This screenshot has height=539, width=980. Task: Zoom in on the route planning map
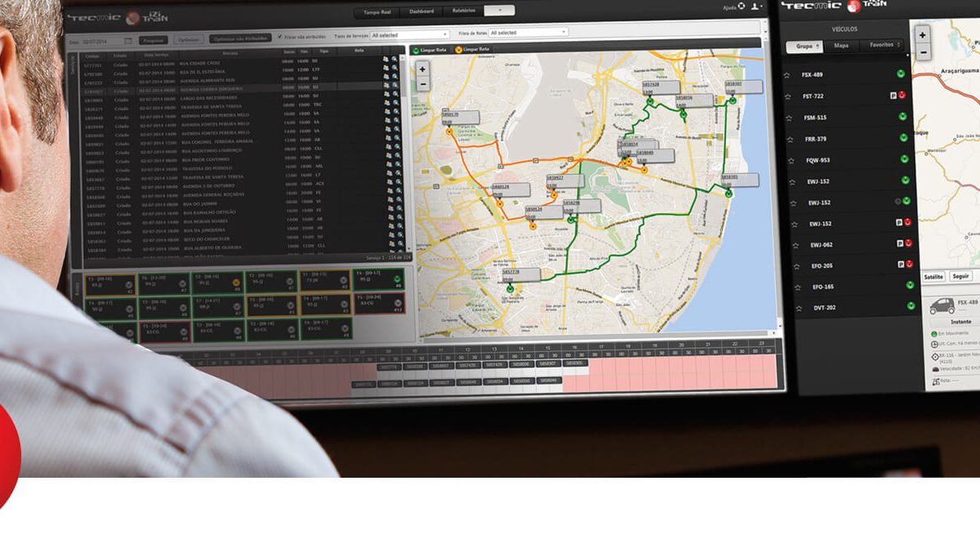pyautogui.click(x=422, y=69)
